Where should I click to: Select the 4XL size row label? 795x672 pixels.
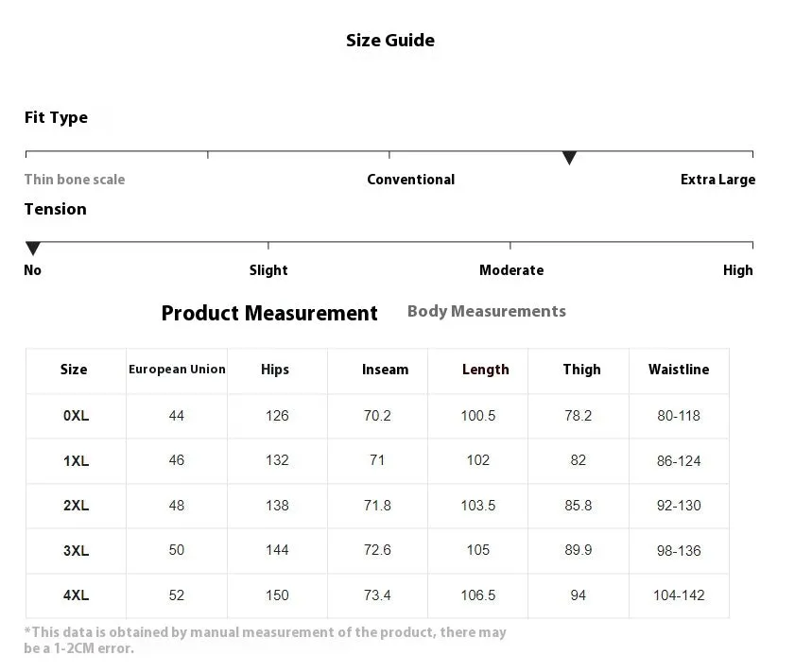(x=76, y=594)
